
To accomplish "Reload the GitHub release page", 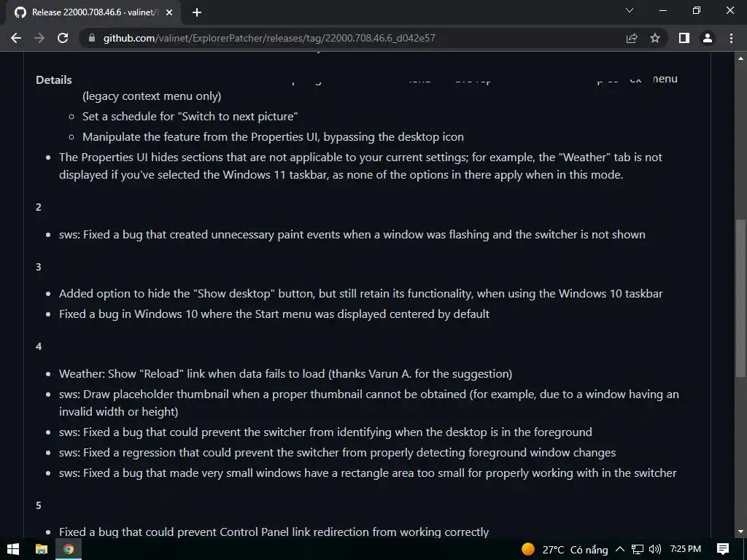I will 63,38.
